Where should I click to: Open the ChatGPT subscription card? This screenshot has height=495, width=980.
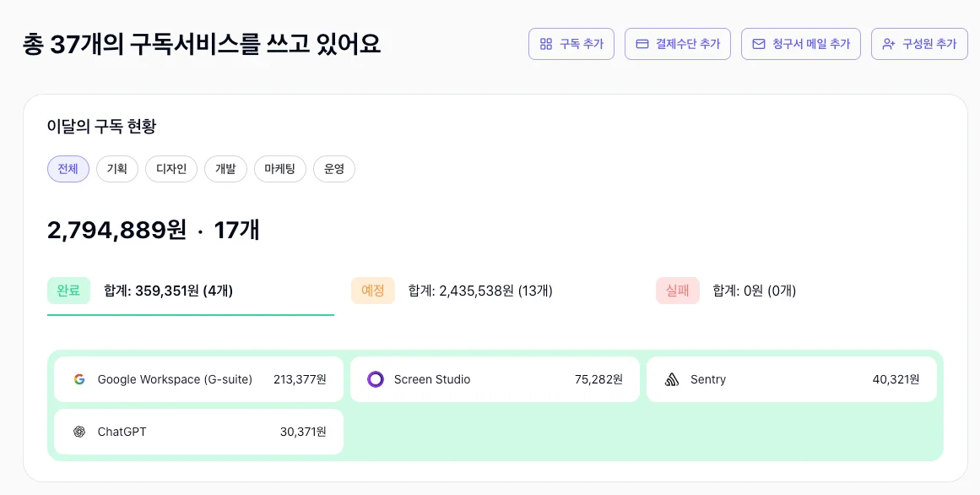(x=198, y=432)
